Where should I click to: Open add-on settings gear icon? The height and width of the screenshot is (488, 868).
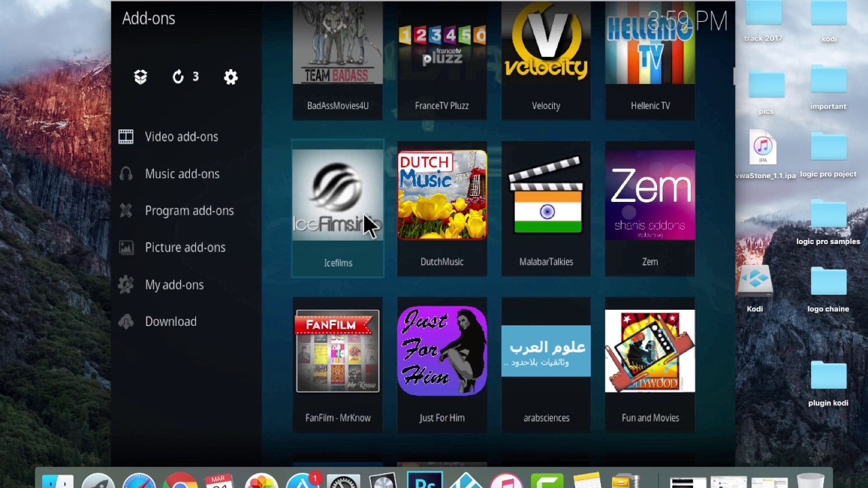click(231, 77)
